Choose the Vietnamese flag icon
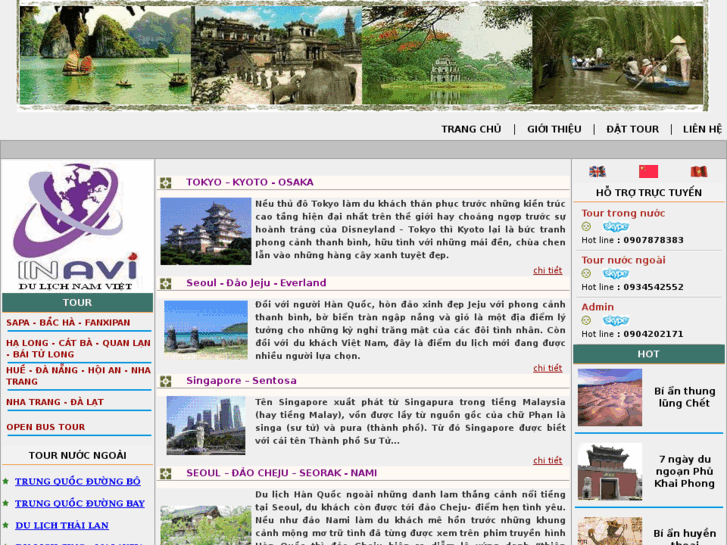The image size is (727, 545). [x=699, y=172]
